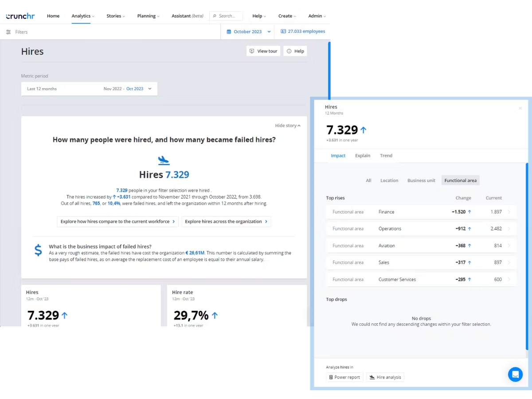
Task: Open the Last 12 months period dropdown
Action: coord(89,89)
